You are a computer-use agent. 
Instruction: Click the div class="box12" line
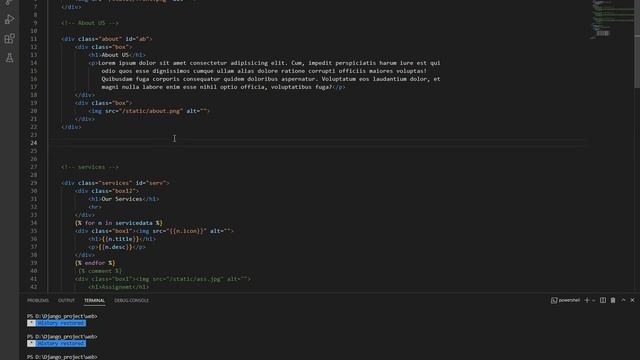[107, 191]
